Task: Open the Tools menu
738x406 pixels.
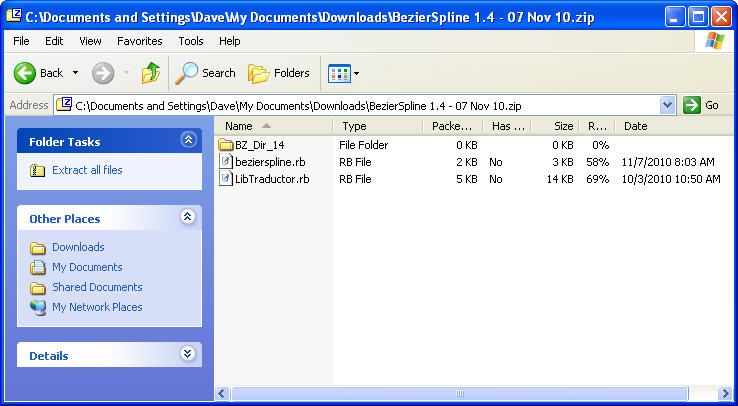Action: pyautogui.click(x=191, y=41)
